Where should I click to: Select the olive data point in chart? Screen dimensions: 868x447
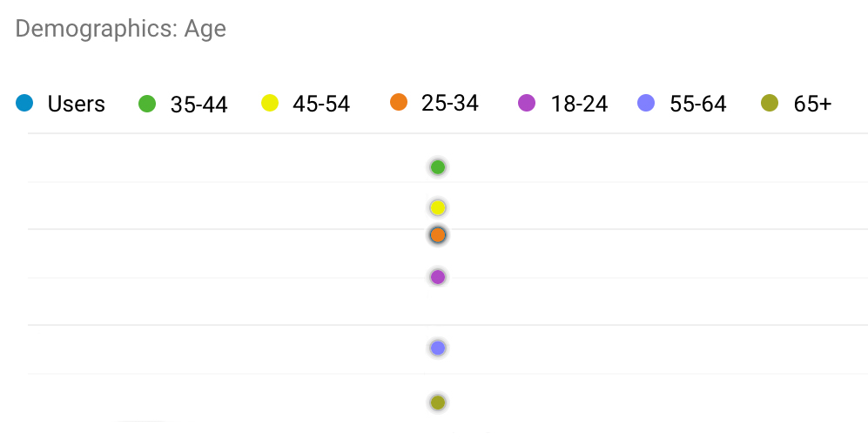coord(438,403)
